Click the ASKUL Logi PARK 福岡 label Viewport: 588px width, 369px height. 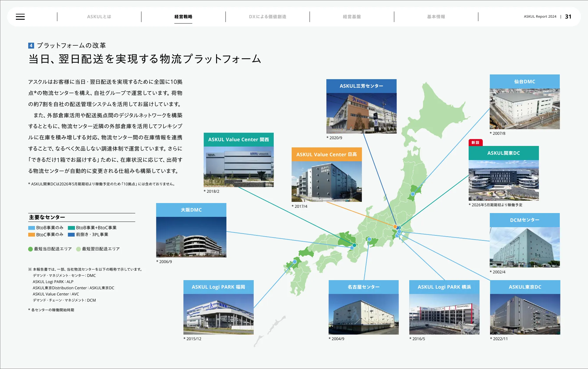[x=218, y=287]
